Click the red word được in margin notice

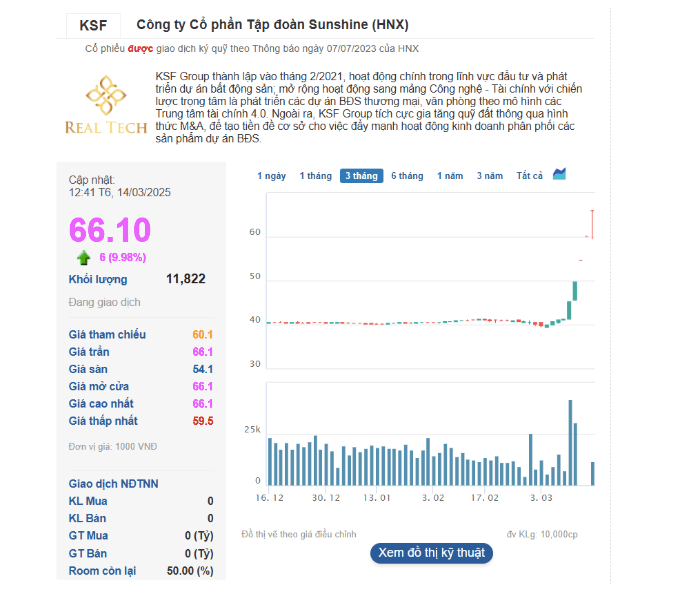[140, 49]
